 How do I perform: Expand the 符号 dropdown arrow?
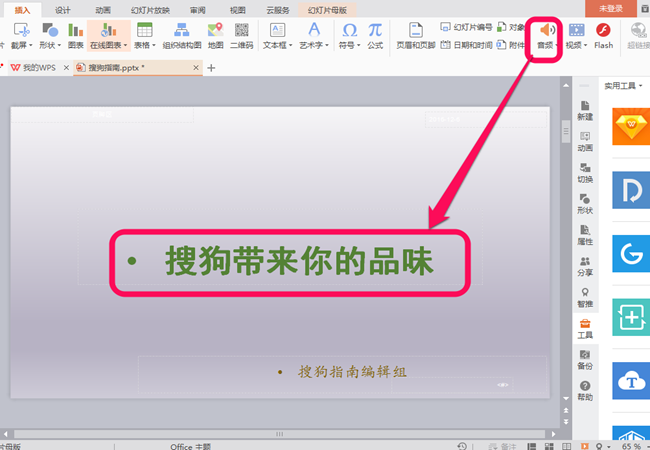click(359, 45)
